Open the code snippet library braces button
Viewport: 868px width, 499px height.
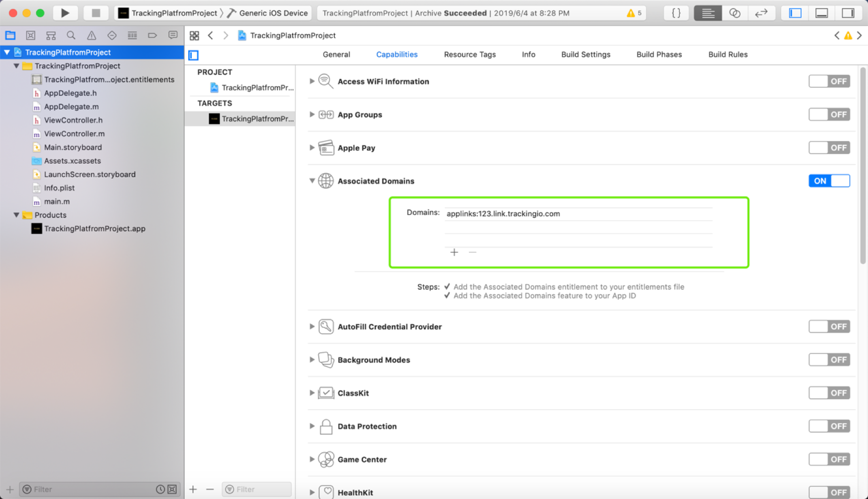click(x=676, y=13)
